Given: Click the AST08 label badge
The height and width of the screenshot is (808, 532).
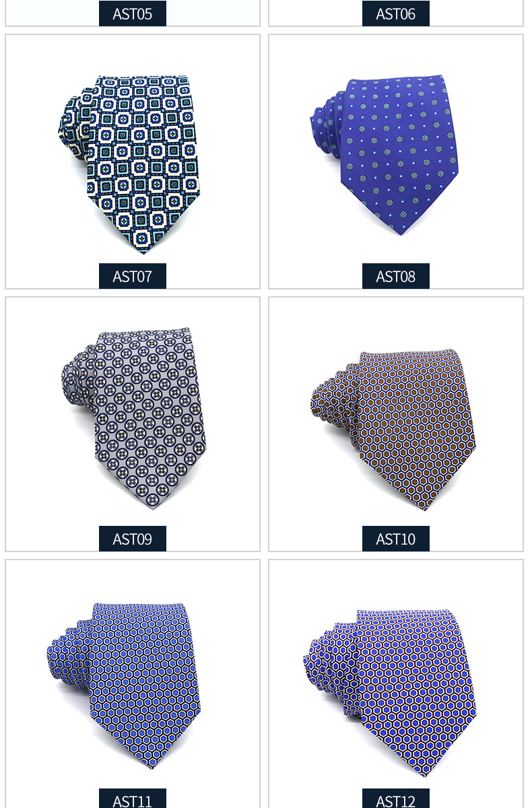Looking at the screenshot, I should click(x=396, y=276).
